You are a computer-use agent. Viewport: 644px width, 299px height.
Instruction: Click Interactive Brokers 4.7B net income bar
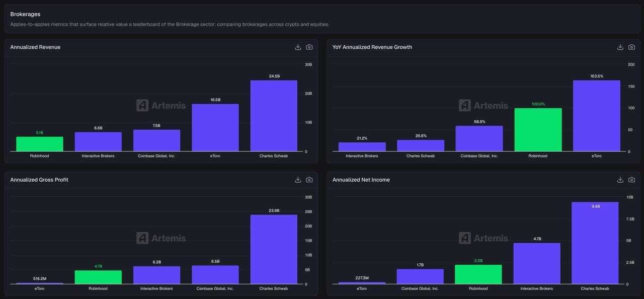[x=537, y=264]
